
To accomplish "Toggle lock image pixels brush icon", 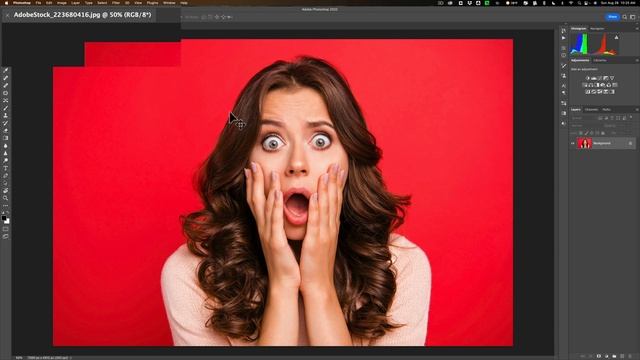I will click(586, 133).
